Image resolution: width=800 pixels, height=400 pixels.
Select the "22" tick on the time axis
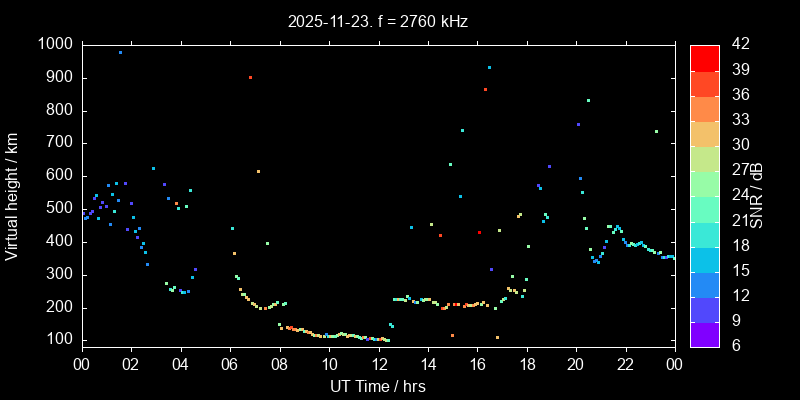coord(625,365)
